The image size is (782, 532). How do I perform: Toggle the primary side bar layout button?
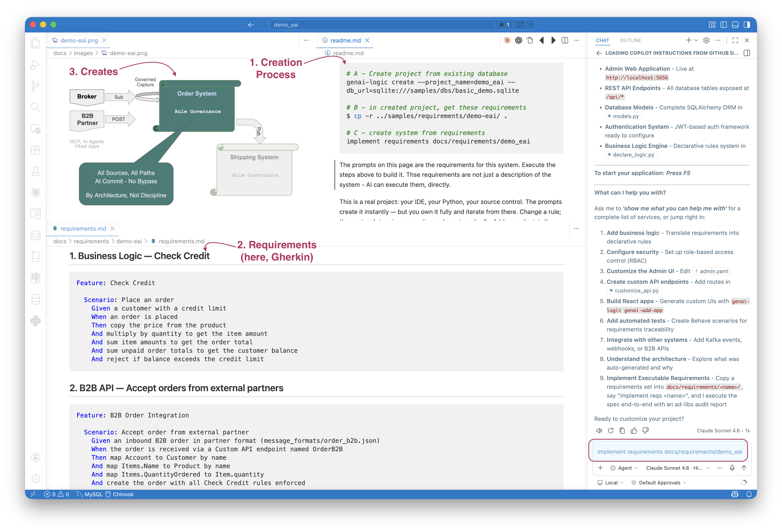724,25
